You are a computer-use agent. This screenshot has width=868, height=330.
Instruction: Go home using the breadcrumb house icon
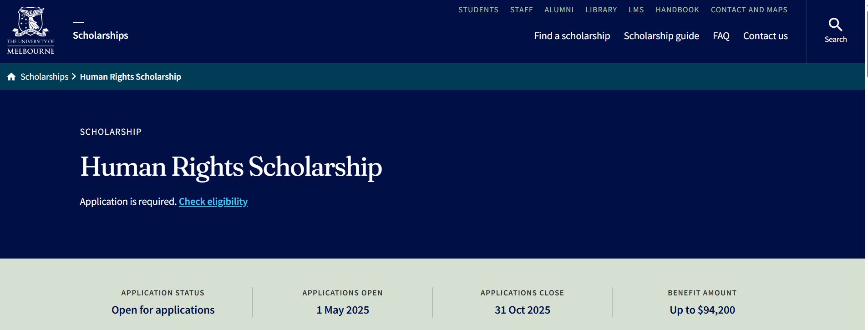[11, 76]
